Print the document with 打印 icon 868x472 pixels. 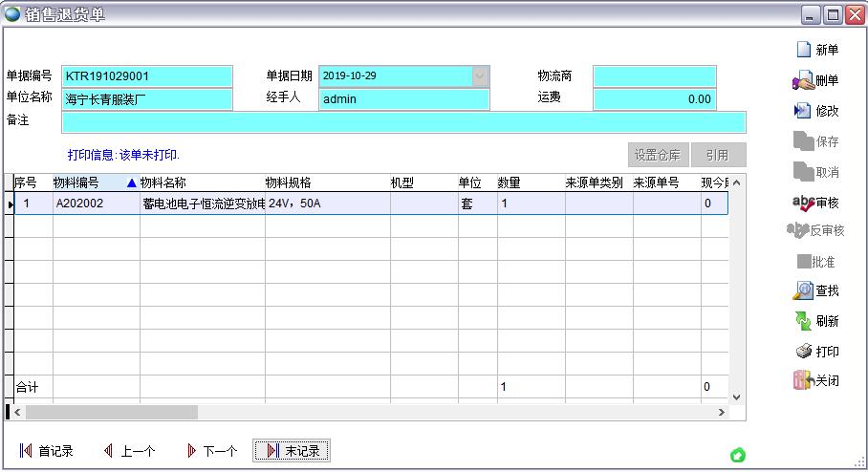click(803, 352)
